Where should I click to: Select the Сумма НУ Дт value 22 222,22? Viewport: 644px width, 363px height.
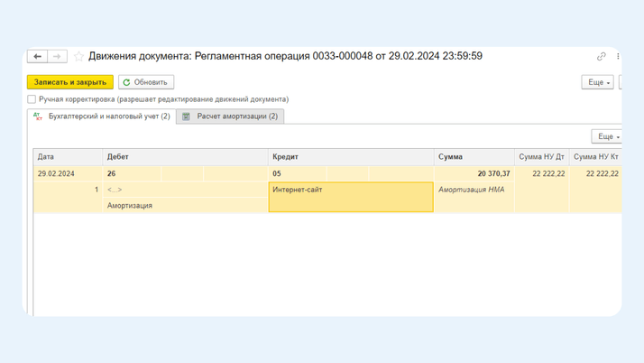542,173
